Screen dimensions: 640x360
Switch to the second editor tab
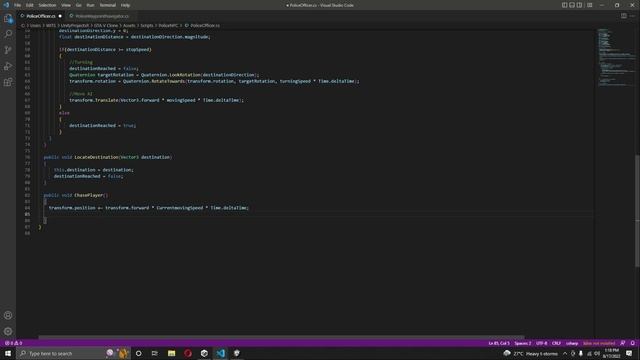[x=102, y=16]
